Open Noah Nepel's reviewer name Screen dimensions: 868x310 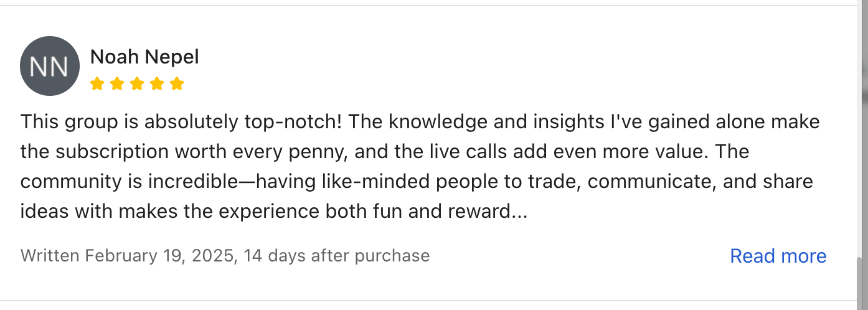pyautogui.click(x=144, y=57)
